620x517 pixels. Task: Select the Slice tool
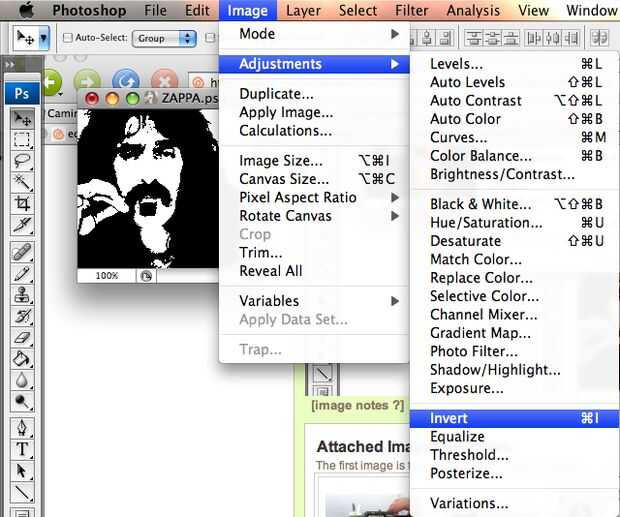[x=22, y=225]
